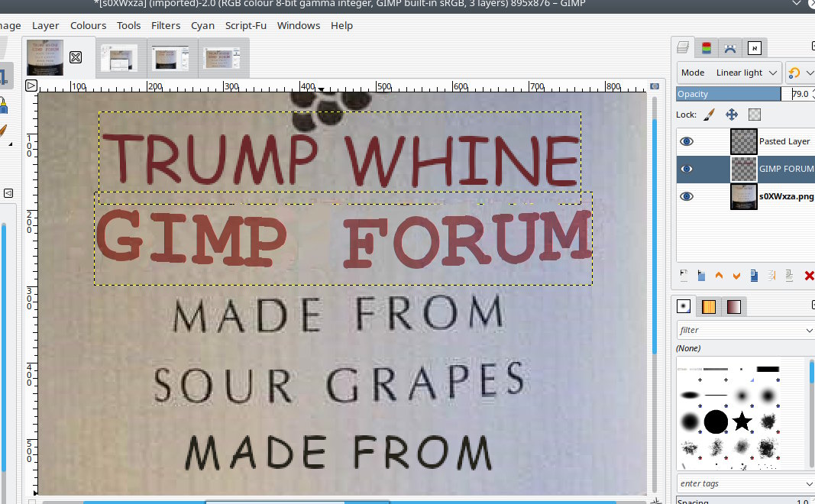Delete the layer with the red X icon
The height and width of the screenshot is (504, 815).
point(809,276)
